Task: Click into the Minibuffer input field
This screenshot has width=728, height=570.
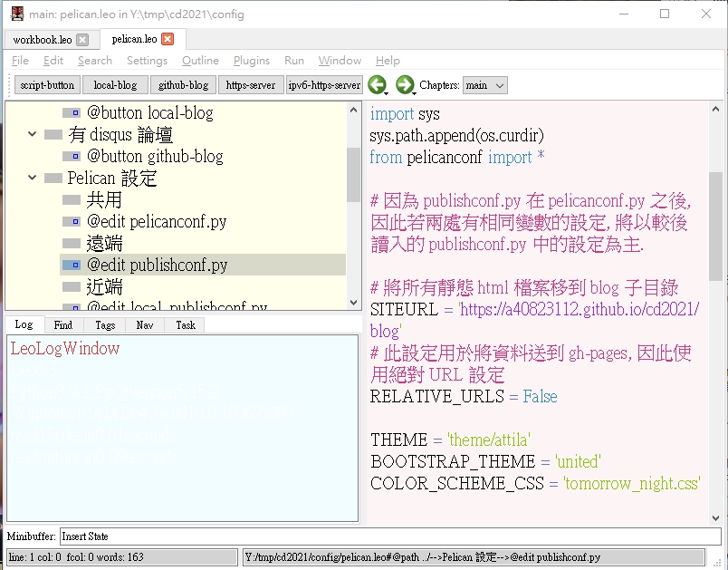Action: pyautogui.click(x=390, y=536)
